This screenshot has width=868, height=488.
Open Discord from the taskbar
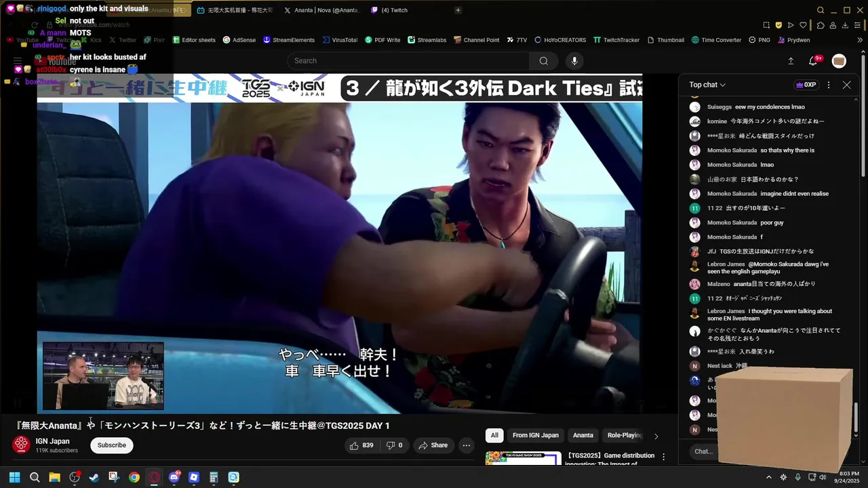tap(174, 477)
